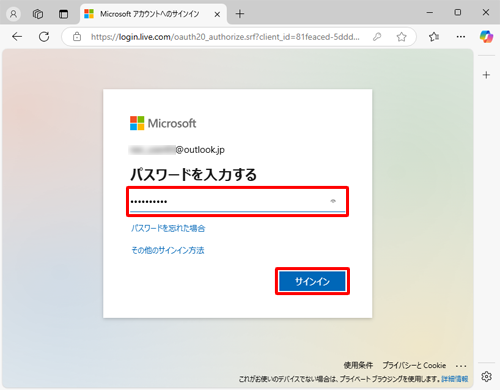Image resolution: width=500 pixels, height=390 pixels.
Task: Go back using the back arrow
Action: click(17, 37)
